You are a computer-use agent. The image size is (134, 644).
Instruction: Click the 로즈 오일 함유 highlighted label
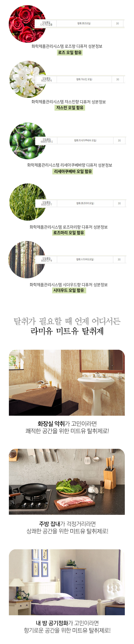[70, 53]
